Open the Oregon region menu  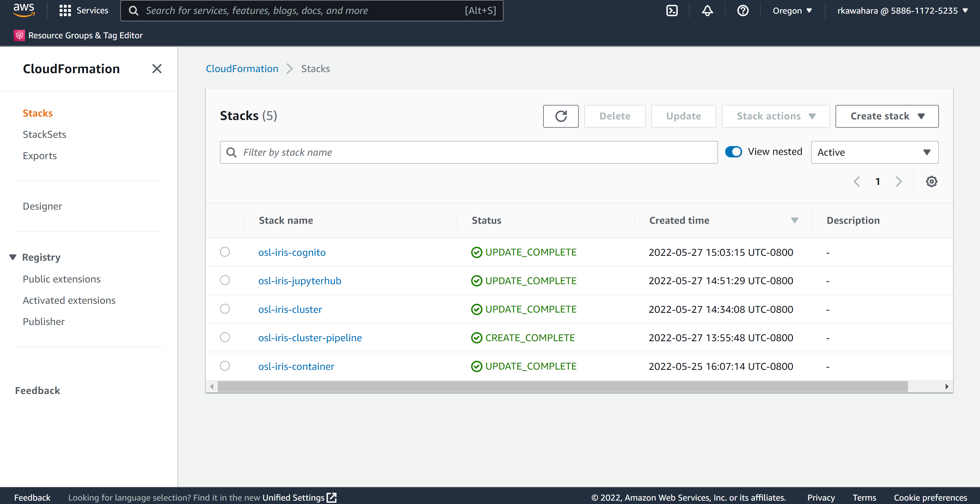pyautogui.click(x=792, y=10)
